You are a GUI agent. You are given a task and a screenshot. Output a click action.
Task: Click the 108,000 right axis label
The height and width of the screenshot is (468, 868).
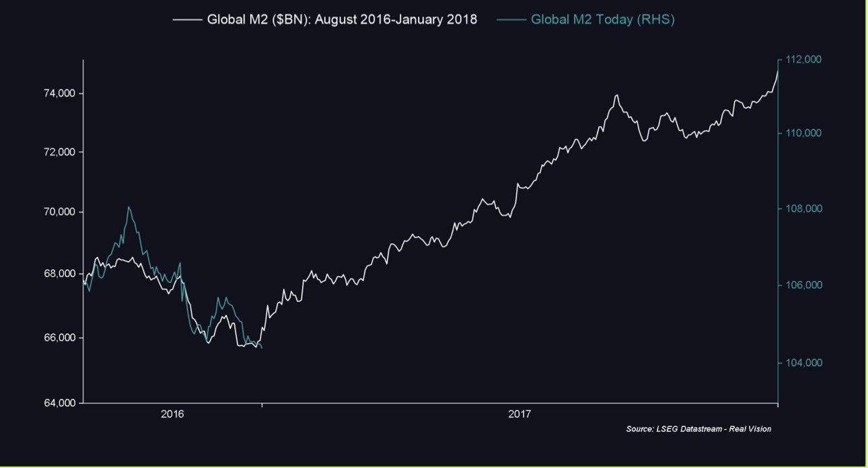(x=804, y=209)
